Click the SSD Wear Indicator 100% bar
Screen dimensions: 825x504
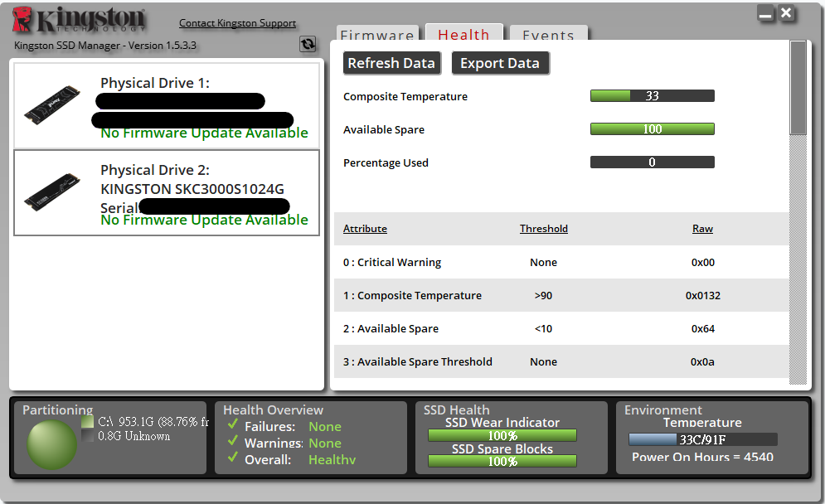pyautogui.click(x=502, y=435)
